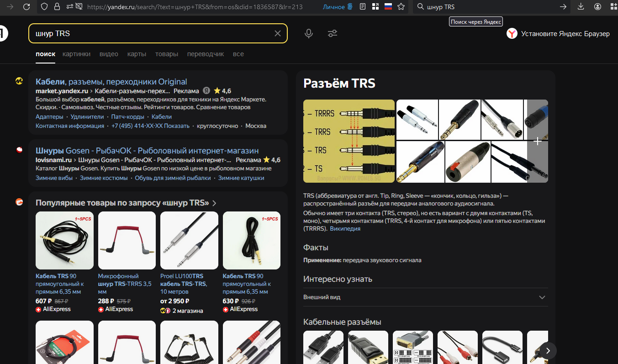Open the site permissions icon next to the padlock
Image resolution: width=618 pixels, height=364 pixels.
69,7
